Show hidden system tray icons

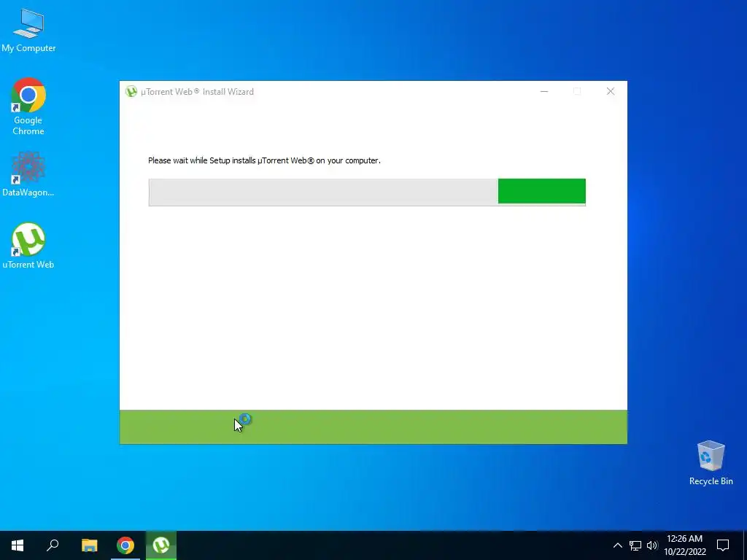(617, 545)
